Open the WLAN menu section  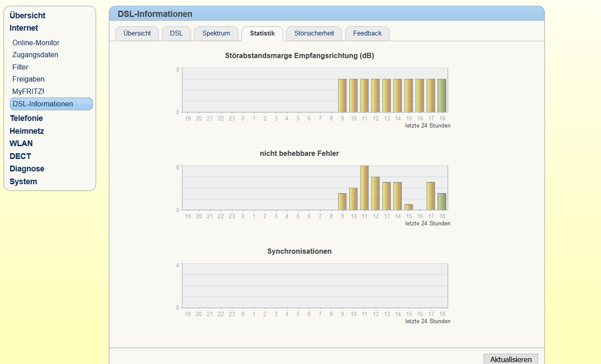21,144
